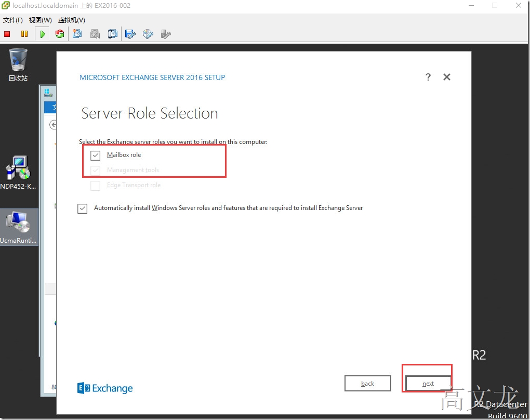This screenshot has width=530, height=420.
Task: Select the UcmaRunti desktop installer icon
Action: click(x=18, y=227)
